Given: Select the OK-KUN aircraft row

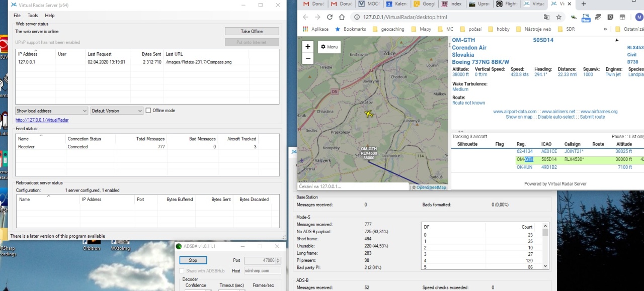Looking at the screenshot, I should (547, 167).
